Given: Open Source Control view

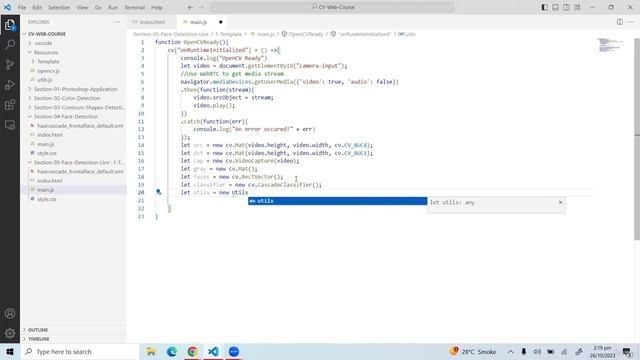Looking at the screenshot, I should tap(10, 64).
